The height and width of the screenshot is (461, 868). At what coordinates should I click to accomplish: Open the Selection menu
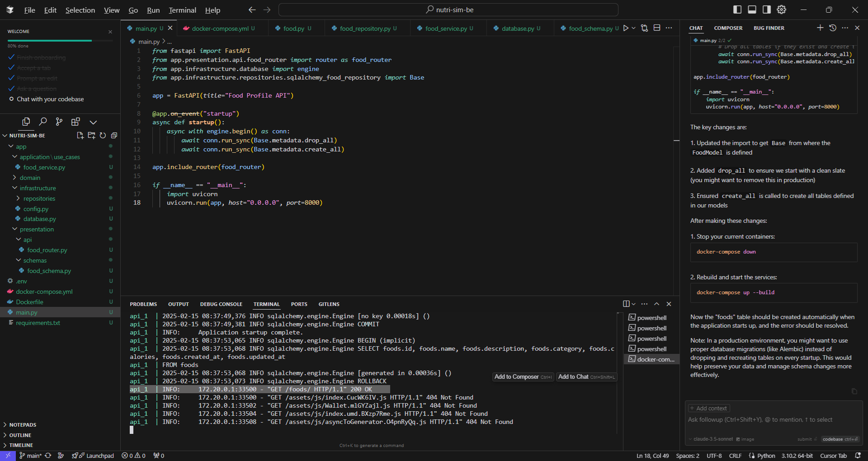coord(80,10)
